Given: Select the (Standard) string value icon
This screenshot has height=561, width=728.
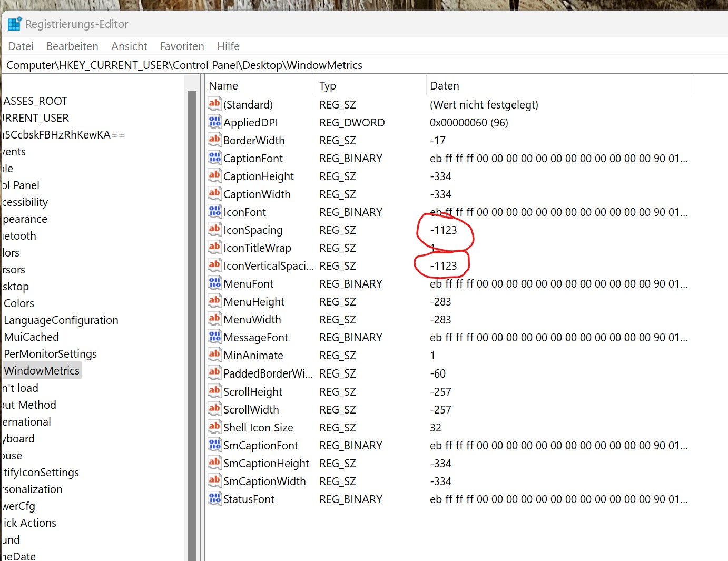Looking at the screenshot, I should [x=214, y=104].
